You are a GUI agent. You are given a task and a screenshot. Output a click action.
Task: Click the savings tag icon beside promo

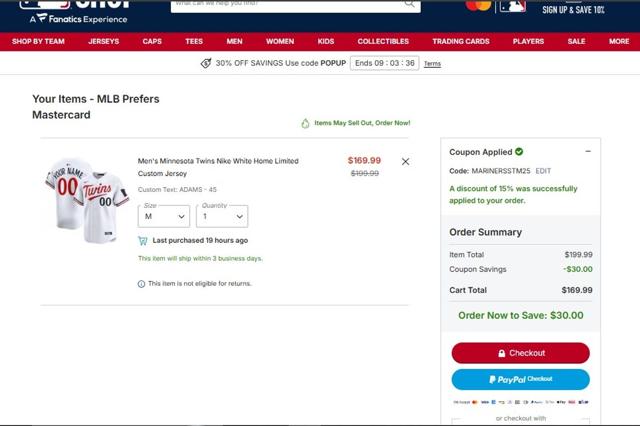pos(206,63)
